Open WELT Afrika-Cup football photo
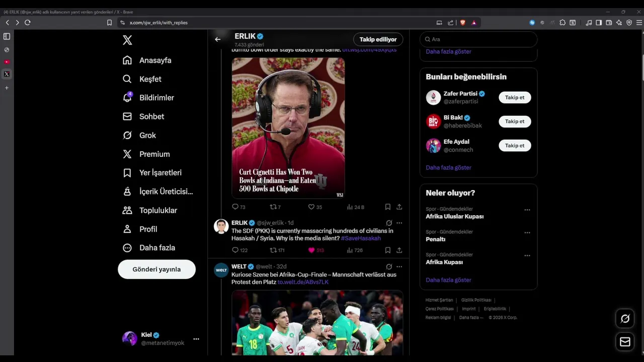644x362 pixels. [x=317, y=323]
